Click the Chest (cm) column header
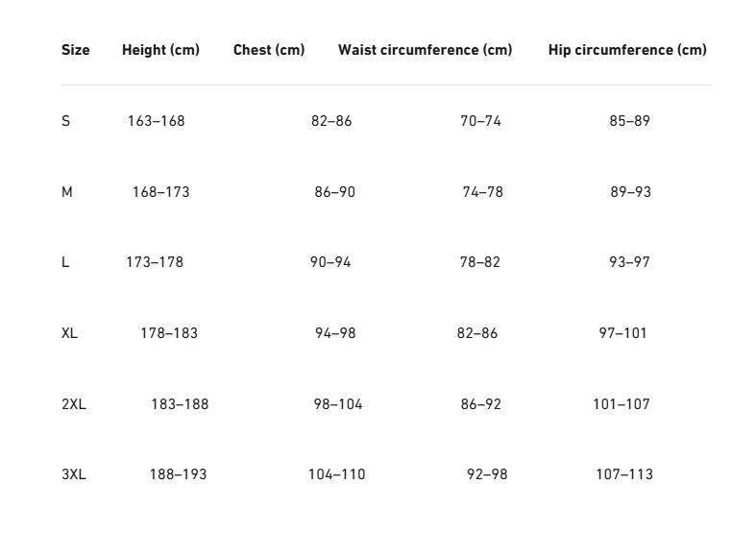 pos(269,50)
